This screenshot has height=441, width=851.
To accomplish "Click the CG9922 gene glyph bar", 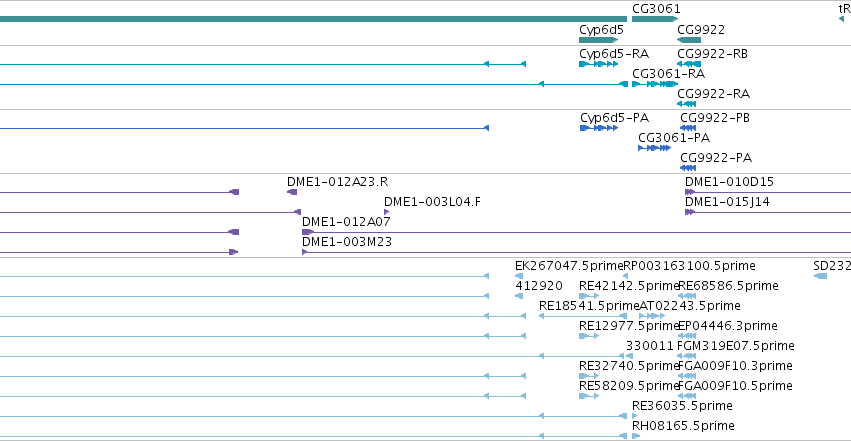I will tap(689, 40).
